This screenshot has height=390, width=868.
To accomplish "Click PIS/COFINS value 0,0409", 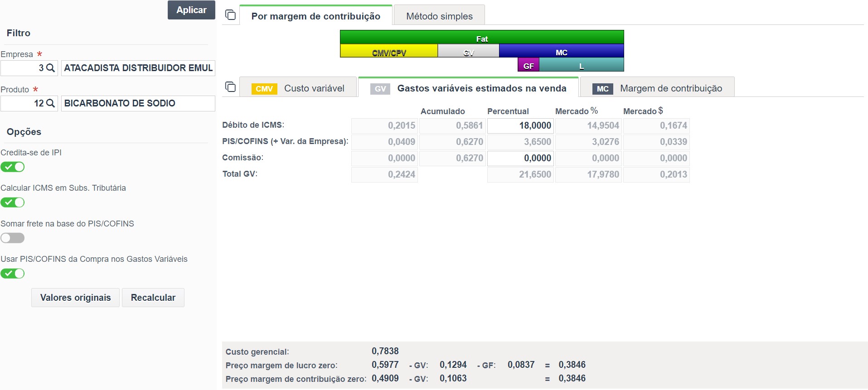I will [384, 142].
